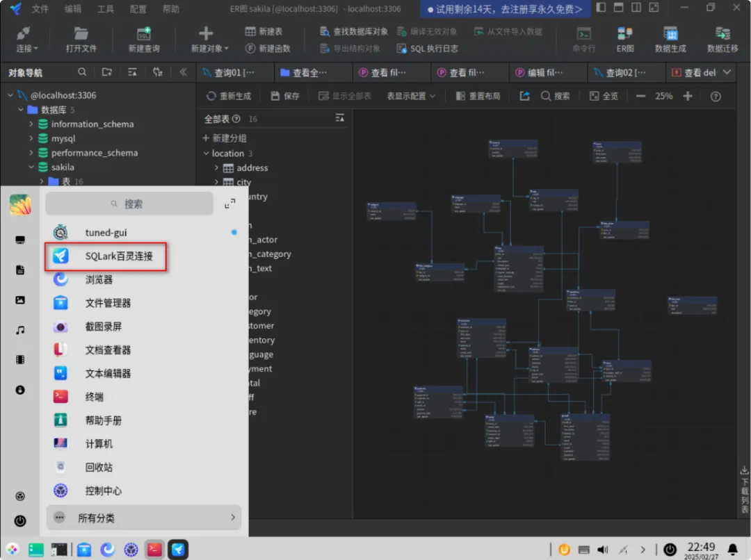Click the power icon in launcher sidebar
The image size is (751, 560).
pos(20,521)
